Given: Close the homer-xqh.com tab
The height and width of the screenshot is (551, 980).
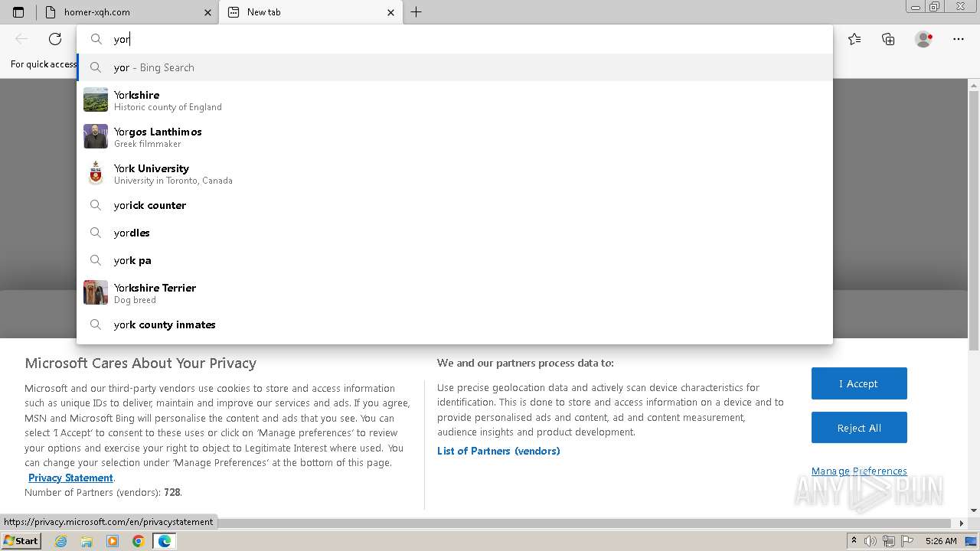Looking at the screenshot, I should click(x=207, y=12).
